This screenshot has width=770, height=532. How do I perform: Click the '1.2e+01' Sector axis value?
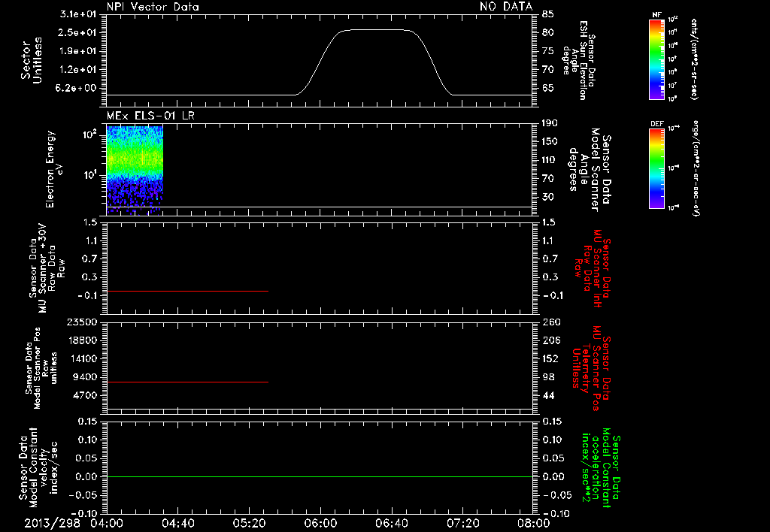click(78, 70)
